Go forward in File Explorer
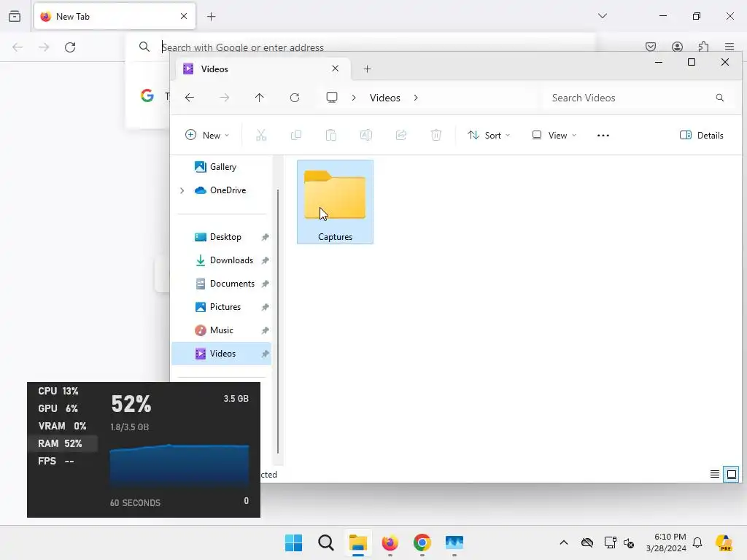This screenshot has width=747, height=560. [225, 98]
